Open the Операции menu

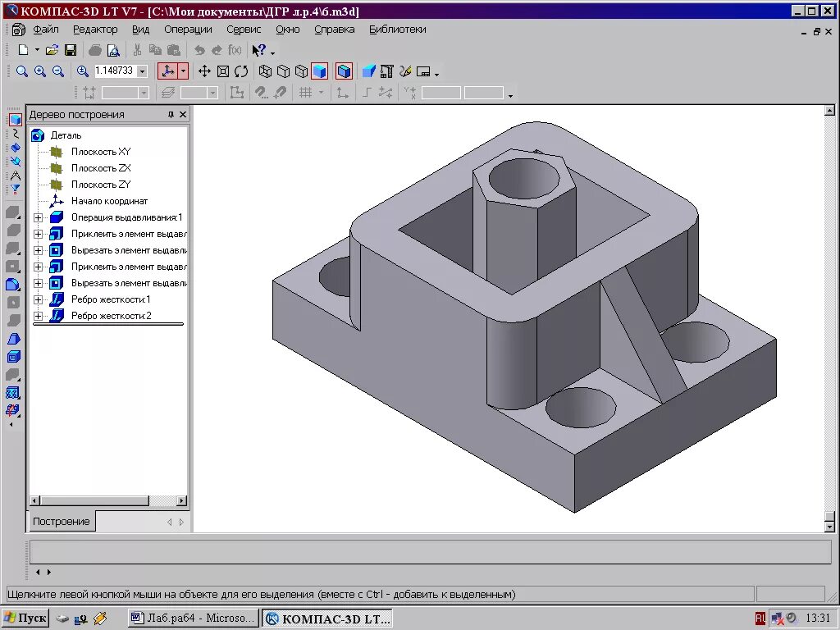[188, 30]
